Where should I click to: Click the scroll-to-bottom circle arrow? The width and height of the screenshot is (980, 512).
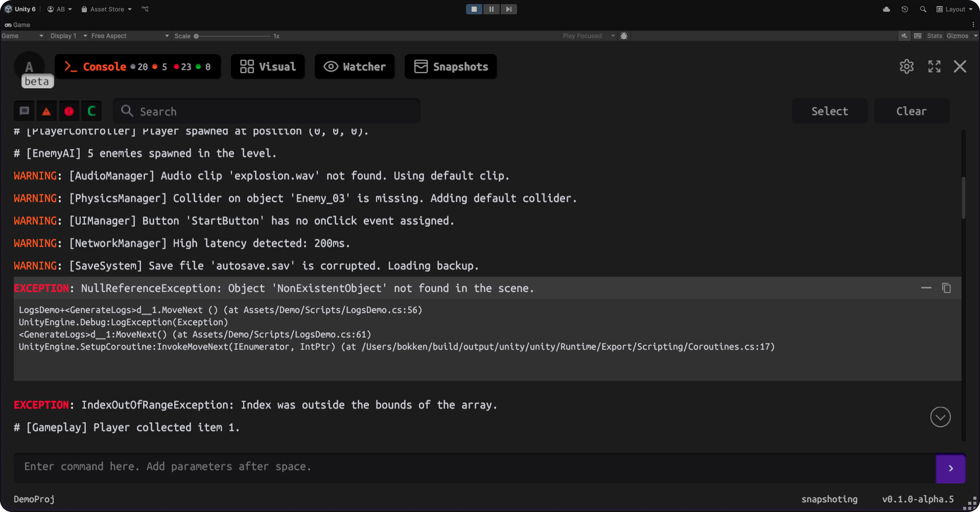click(940, 417)
